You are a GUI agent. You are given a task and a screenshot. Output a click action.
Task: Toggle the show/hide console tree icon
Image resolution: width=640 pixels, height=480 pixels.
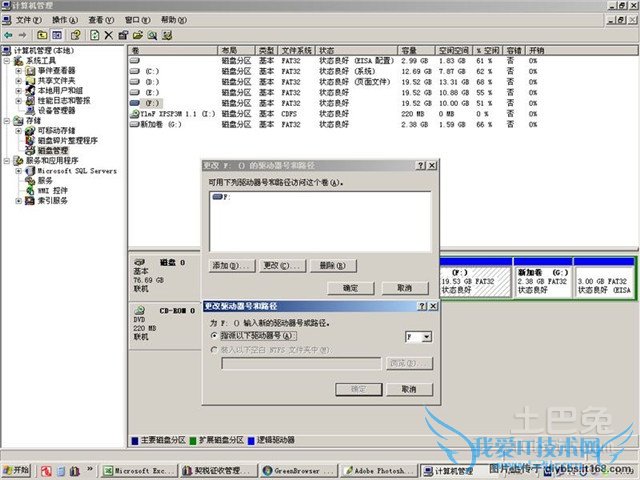coord(57,35)
